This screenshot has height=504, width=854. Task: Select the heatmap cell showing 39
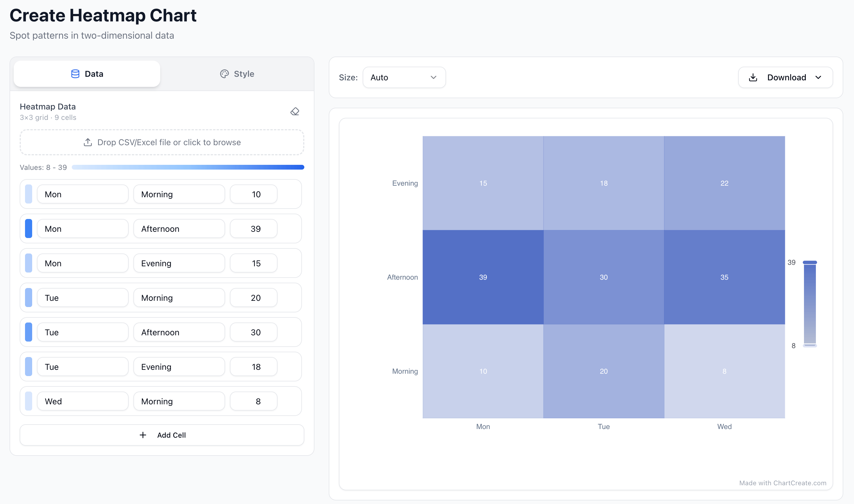[483, 277]
